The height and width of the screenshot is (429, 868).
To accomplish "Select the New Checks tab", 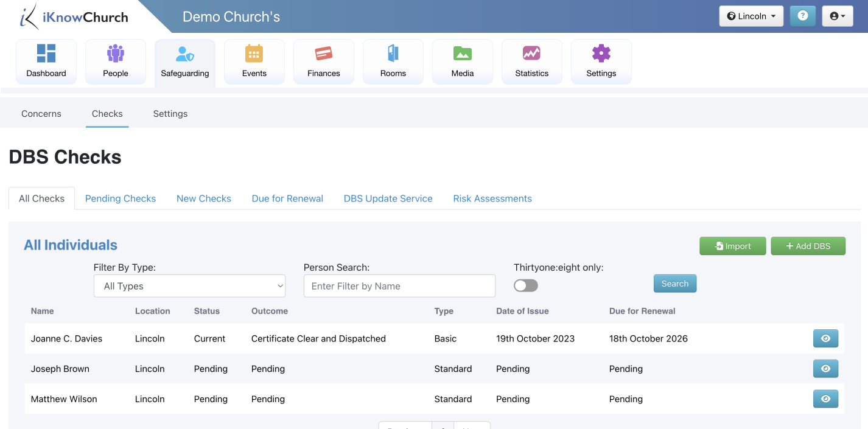I will pos(204,198).
